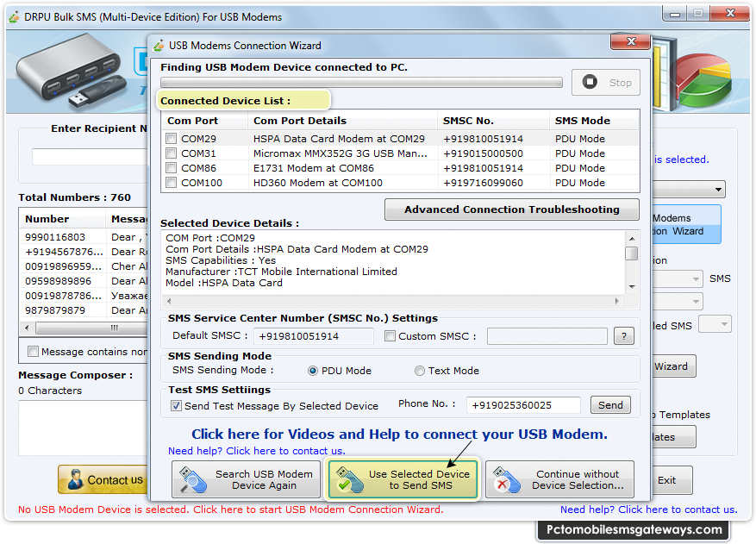
Task: Click the Stop search button
Action: click(x=606, y=83)
